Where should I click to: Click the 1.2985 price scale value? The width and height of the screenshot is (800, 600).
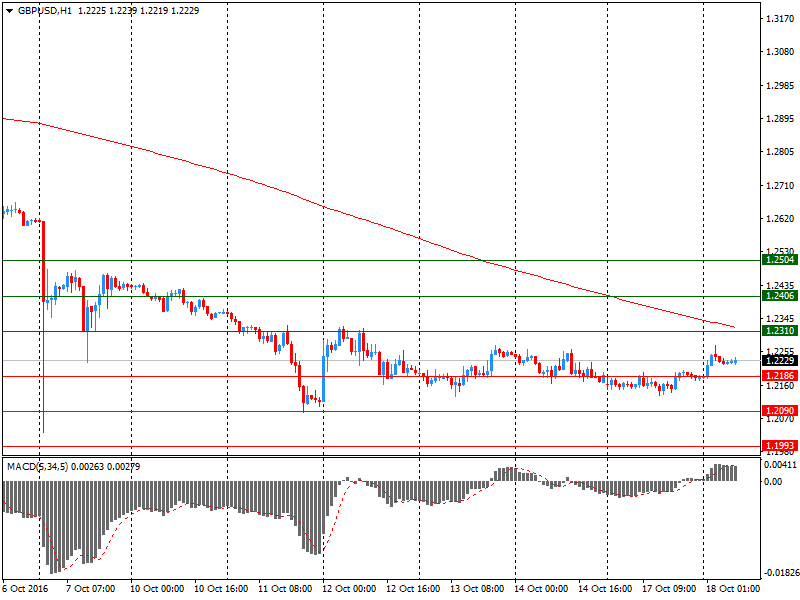[x=780, y=86]
